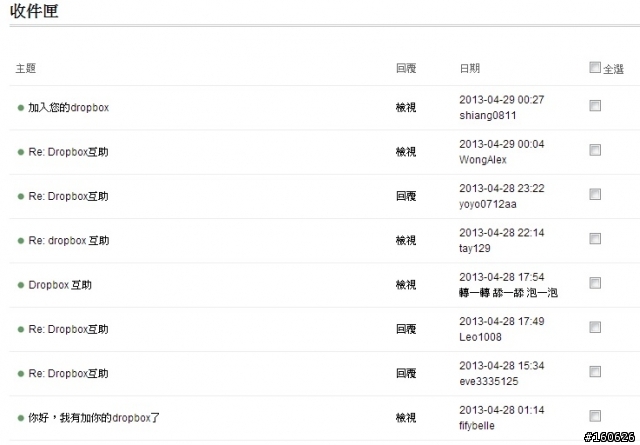The width and height of the screenshot is (640, 445).
Task: Select checkbox in WongAlex message row
Action: tap(595, 150)
